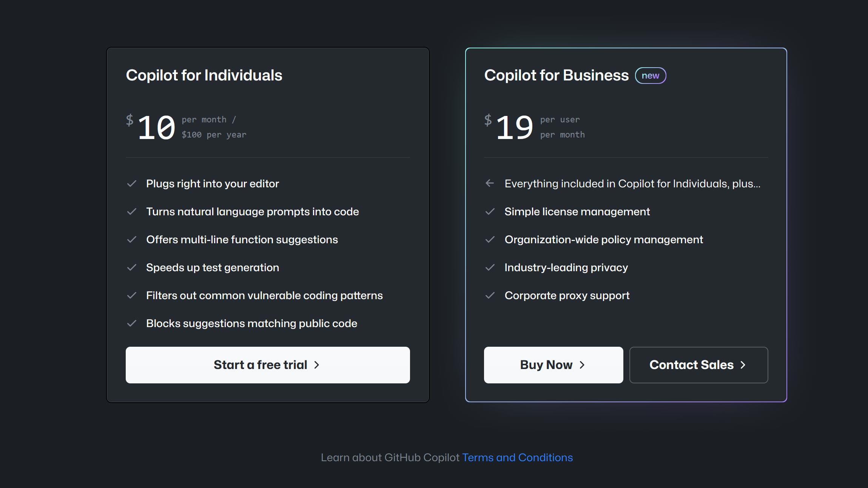Click the $19 per user price
868x488 pixels.
(535, 127)
